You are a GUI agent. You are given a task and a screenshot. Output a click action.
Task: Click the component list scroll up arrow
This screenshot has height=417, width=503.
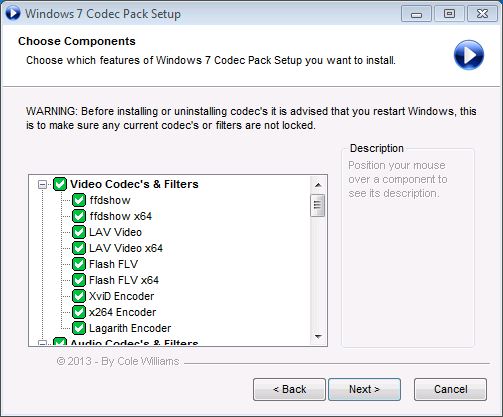pos(318,185)
